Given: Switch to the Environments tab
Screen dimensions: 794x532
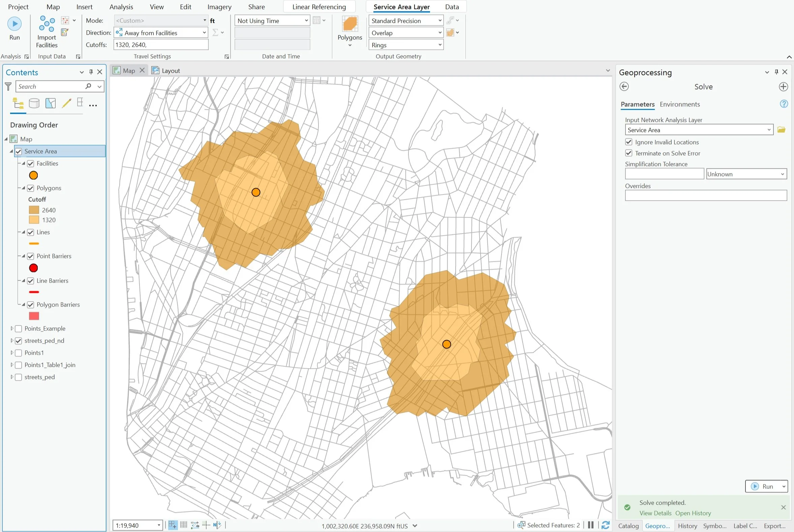Looking at the screenshot, I should coord(679,104).
